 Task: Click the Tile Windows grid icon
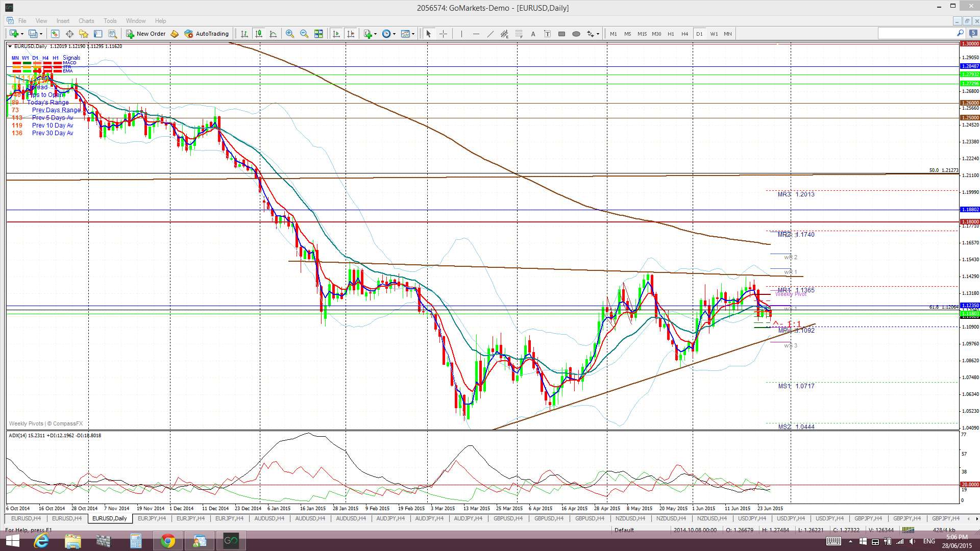pos(318,34)
